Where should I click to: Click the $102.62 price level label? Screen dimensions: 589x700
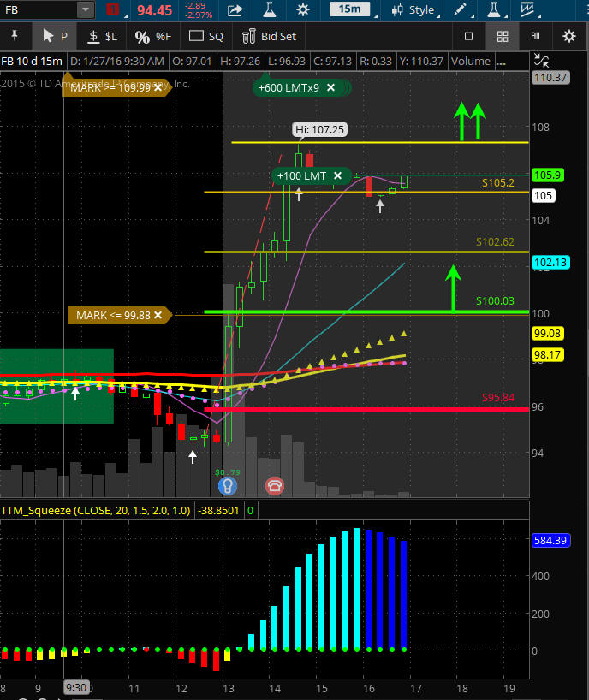pyautogui.click(x=495, y=241)
